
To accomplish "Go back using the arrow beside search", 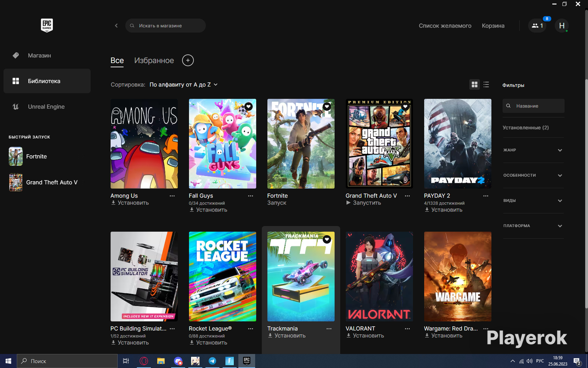I will tap(116, 26).
